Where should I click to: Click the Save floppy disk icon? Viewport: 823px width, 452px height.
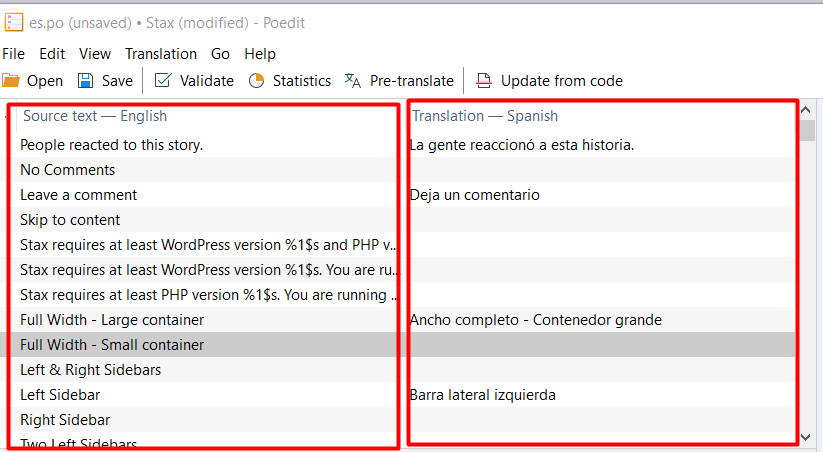pos(85,81)
